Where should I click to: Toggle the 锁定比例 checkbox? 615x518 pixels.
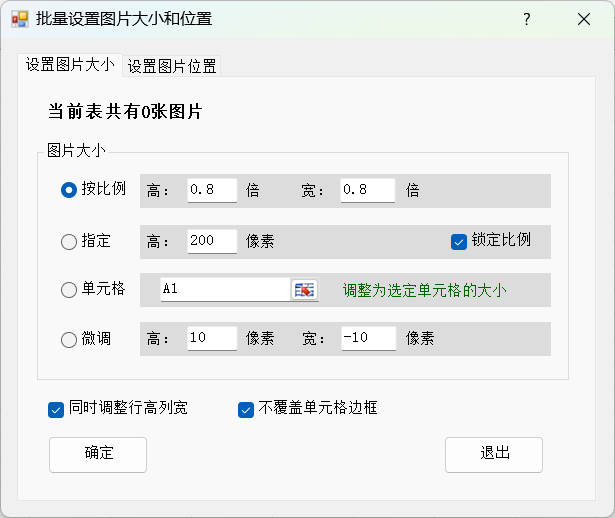point(459,241)
